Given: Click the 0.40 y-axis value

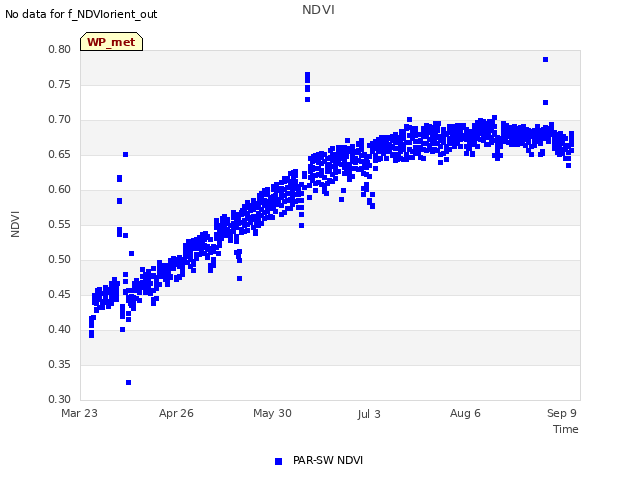Looking at the screenshot, I should (x=60, y=329).
